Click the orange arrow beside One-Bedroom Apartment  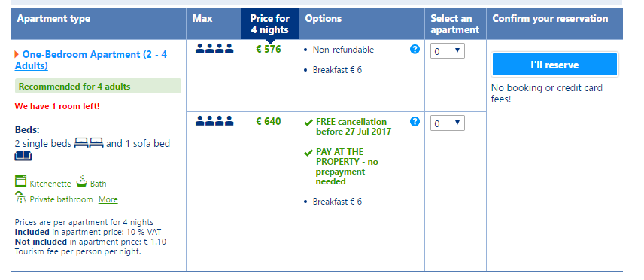click(17, 54)
